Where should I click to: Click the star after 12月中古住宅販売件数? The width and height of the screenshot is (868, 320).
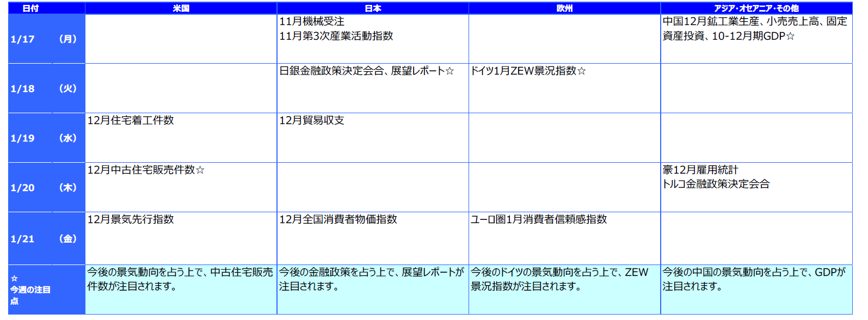click(200, 170)
